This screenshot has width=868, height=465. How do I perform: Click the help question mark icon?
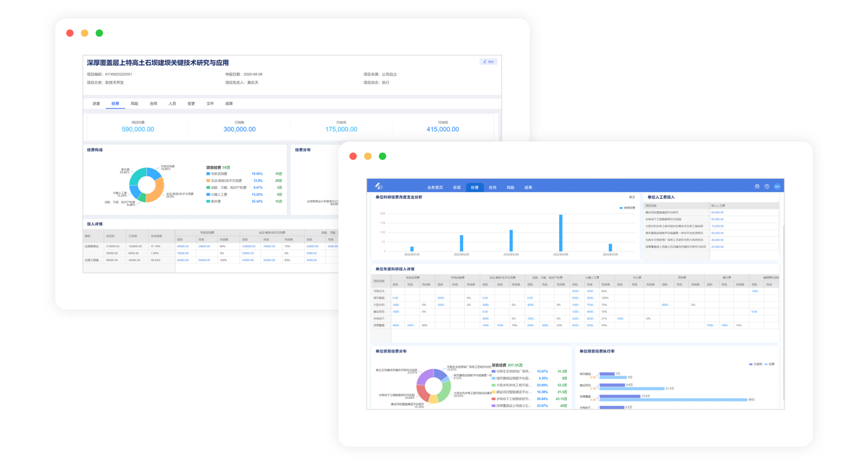click(767, 187)
